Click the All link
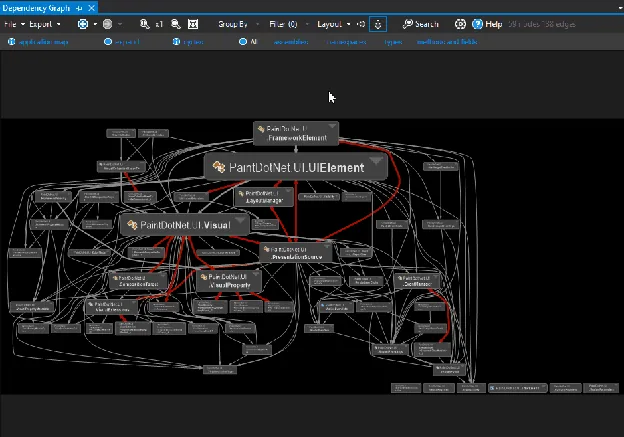624x437 pixels. click(254, 42)
